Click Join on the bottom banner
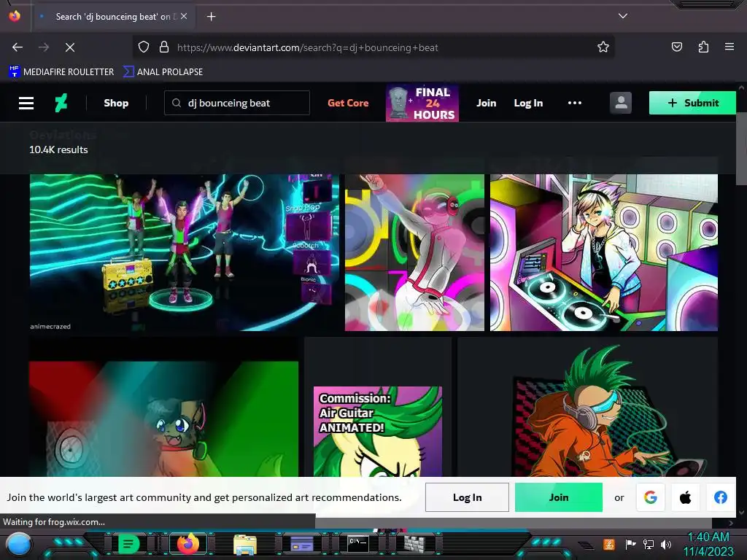The height and width of the screenshot is (560, 747). pos(558,497)
